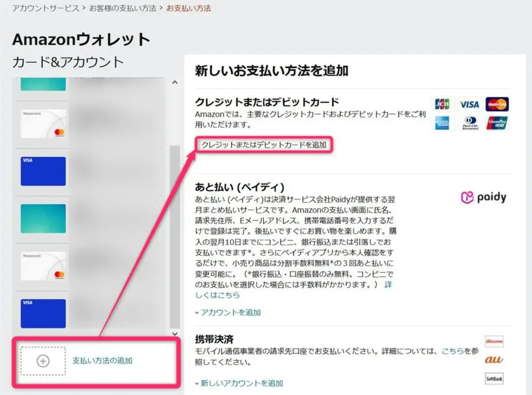Select the upper white Mastercard card
The width and height of the screenshot is (532, 395).
[x=43, y=124]
